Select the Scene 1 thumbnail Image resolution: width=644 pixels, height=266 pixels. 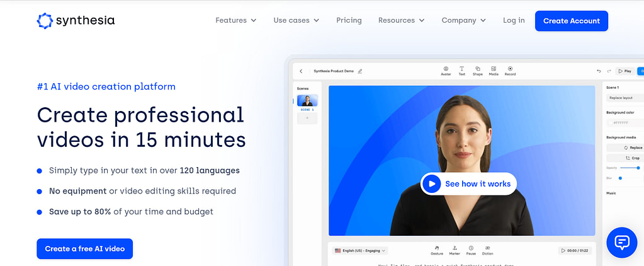(x=307, y=101)
